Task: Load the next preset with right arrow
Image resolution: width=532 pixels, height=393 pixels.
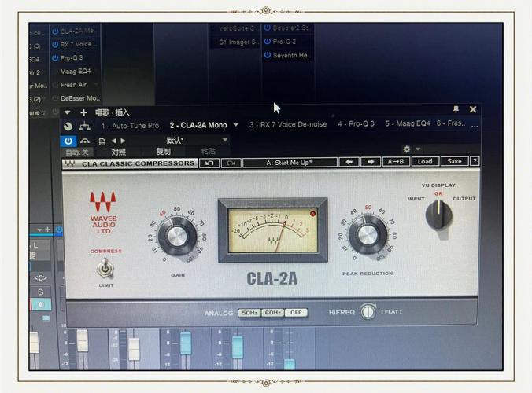Action: click(x=371, y=162)
